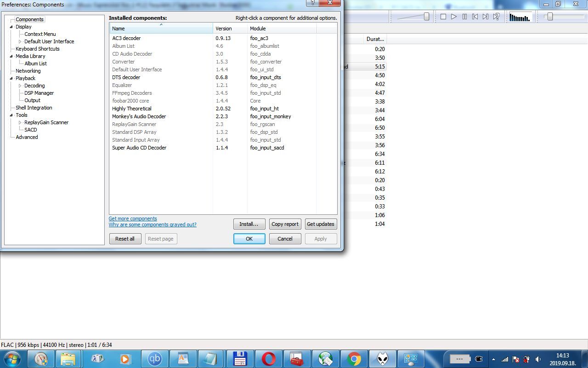Image resolution: width=588 pixels, height=368 pixels.
Task: Sort components by Module column
Action: (282, 29)
